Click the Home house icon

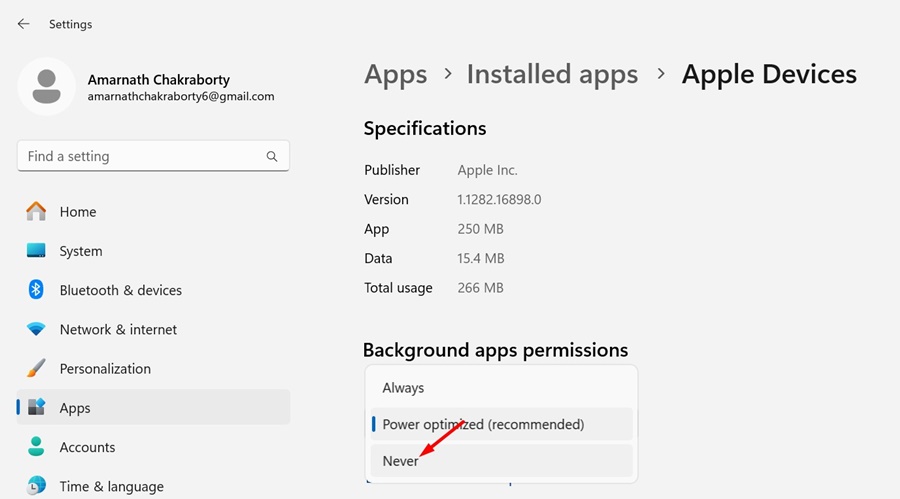37,212
